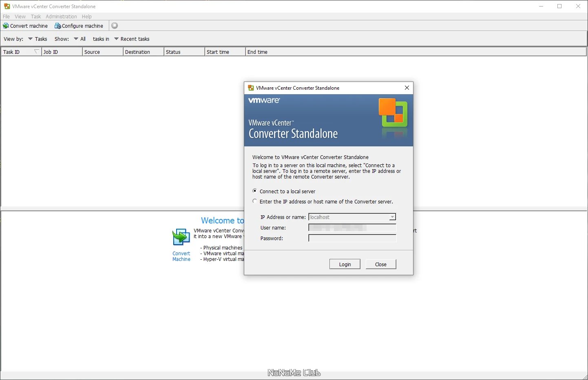Maximize the main Converter window
The image size is (588, 380).
(x=559, y=6)
